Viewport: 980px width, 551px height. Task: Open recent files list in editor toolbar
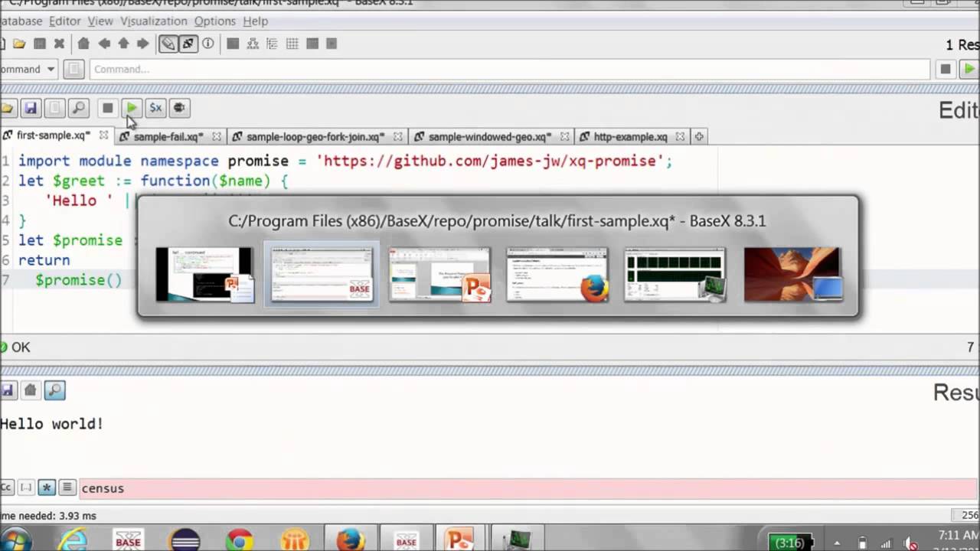54,108
